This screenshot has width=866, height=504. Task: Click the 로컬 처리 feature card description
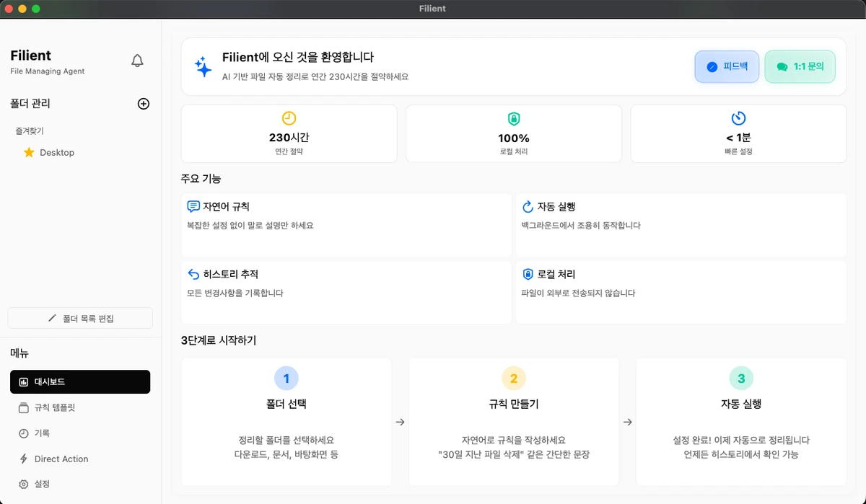click(x=578, y=293)
